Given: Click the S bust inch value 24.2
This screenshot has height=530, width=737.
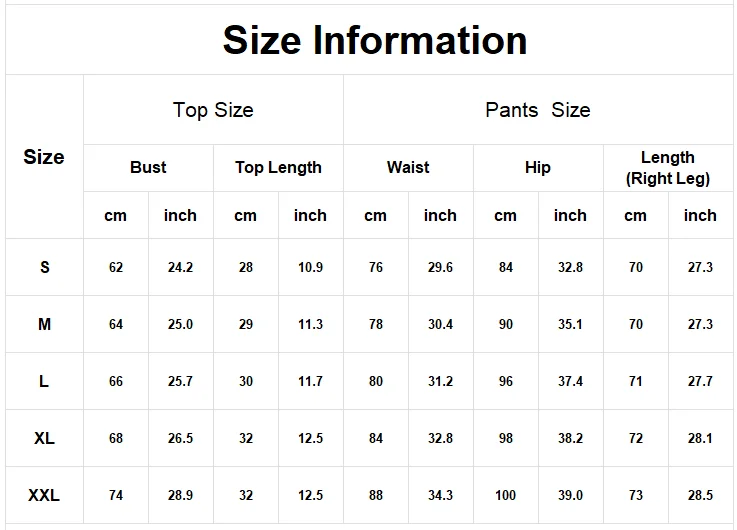Looking at the screenshot, I should point(180,267).
